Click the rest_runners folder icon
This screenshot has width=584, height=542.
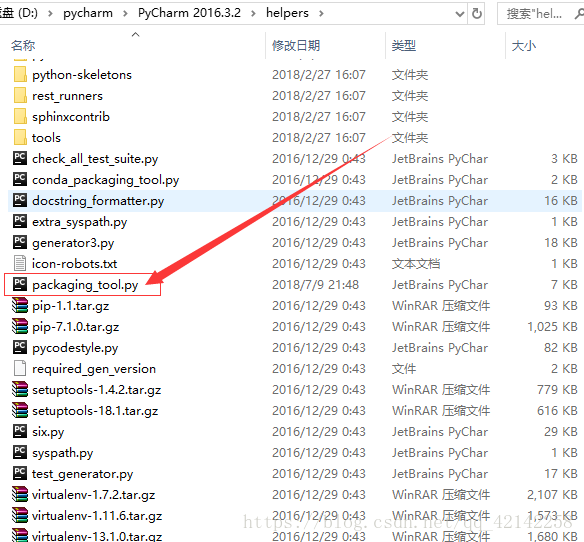pyautogui.click(x=20, y=95)
